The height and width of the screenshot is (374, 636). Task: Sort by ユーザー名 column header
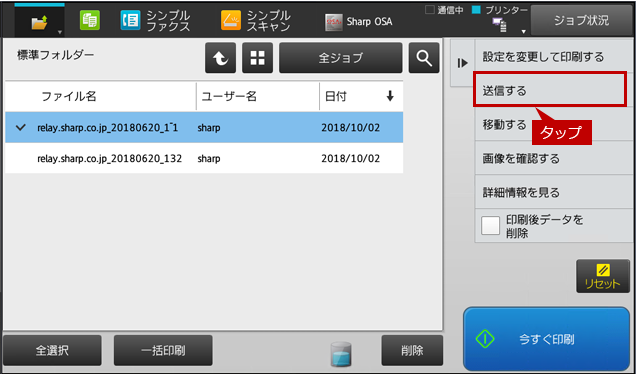[x=258, y=96]
